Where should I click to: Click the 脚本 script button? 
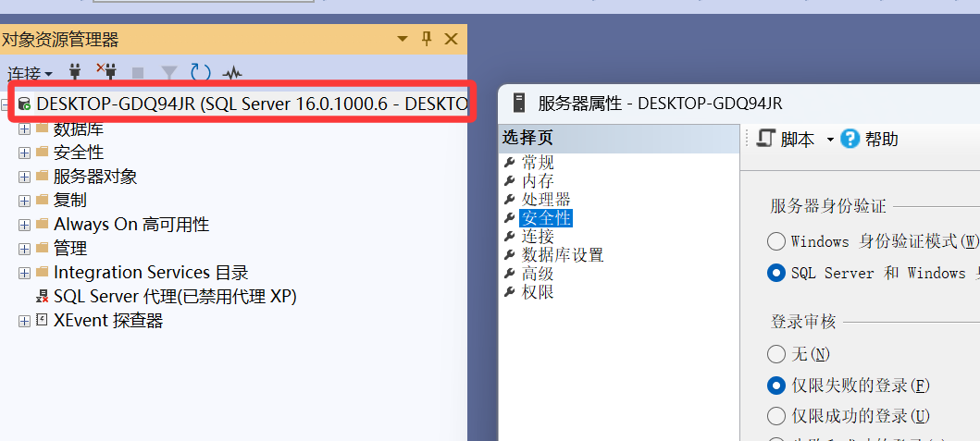coord(786,139)
